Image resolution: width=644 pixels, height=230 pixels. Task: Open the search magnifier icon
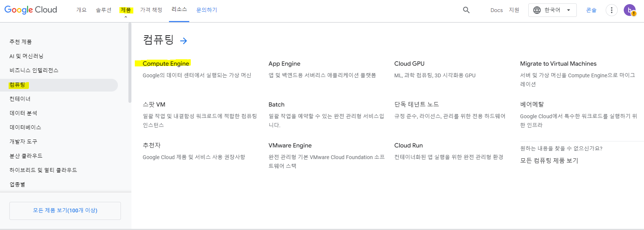[466, 10]
